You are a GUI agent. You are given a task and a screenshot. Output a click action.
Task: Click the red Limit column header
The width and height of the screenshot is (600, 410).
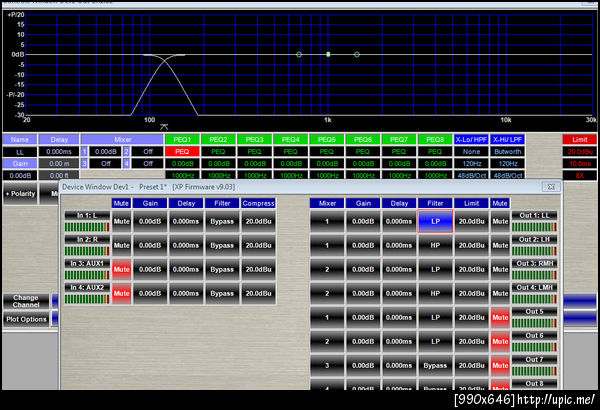tap(579, 139)
